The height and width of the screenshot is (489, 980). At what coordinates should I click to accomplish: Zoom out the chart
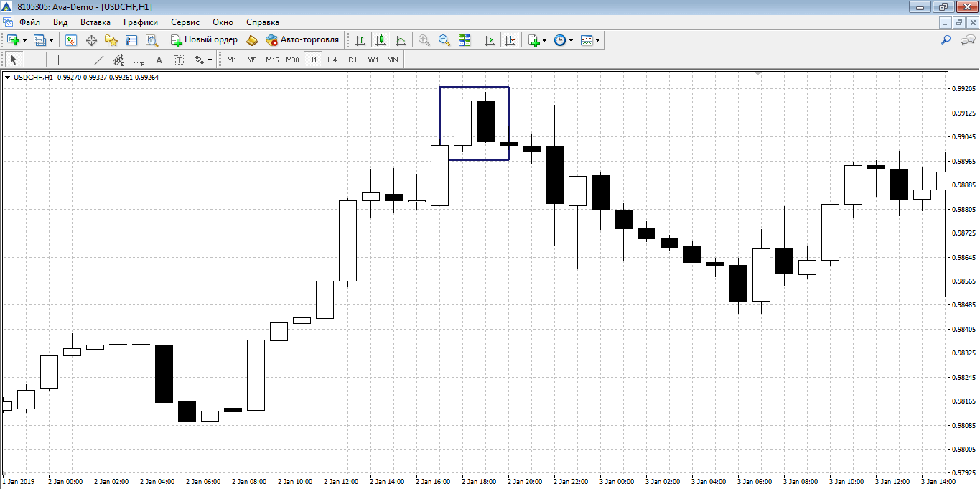point(444,40)
